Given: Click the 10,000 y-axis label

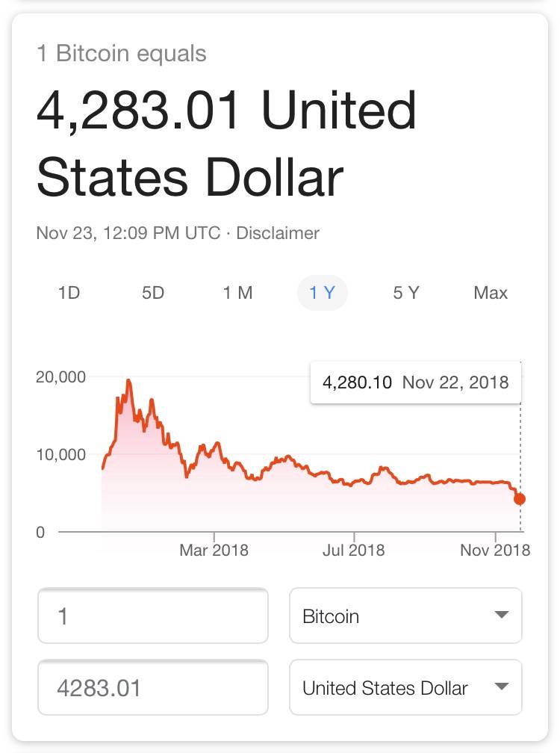Looking at the screenshot, I should coord(61,454).
